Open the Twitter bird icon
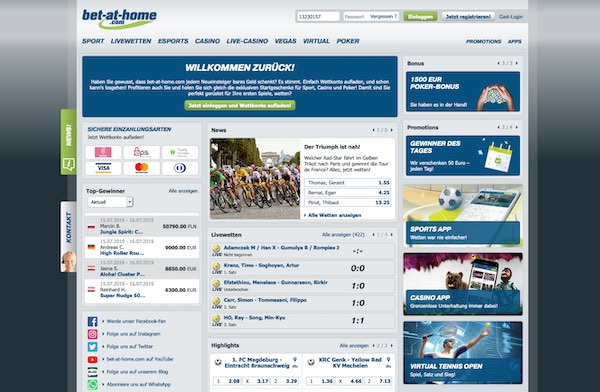600x392 pixels. pos(92,347)
